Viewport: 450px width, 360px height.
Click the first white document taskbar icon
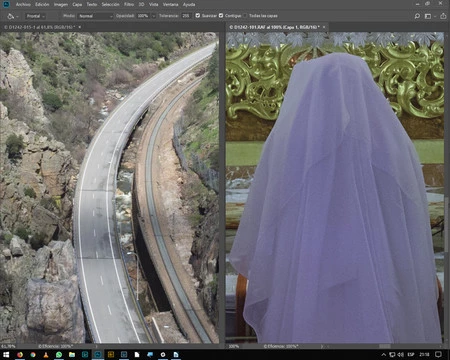(137, 355)
